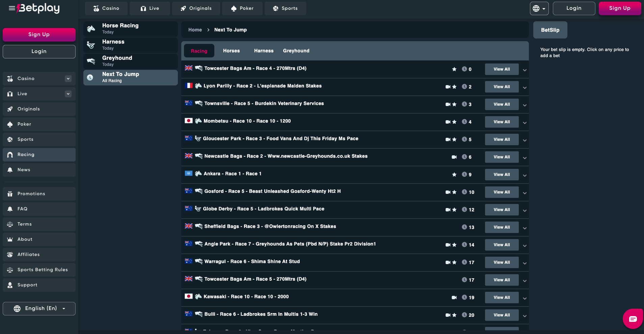Click sidebar Login button
644x334 pixels.
coord(39,52)
